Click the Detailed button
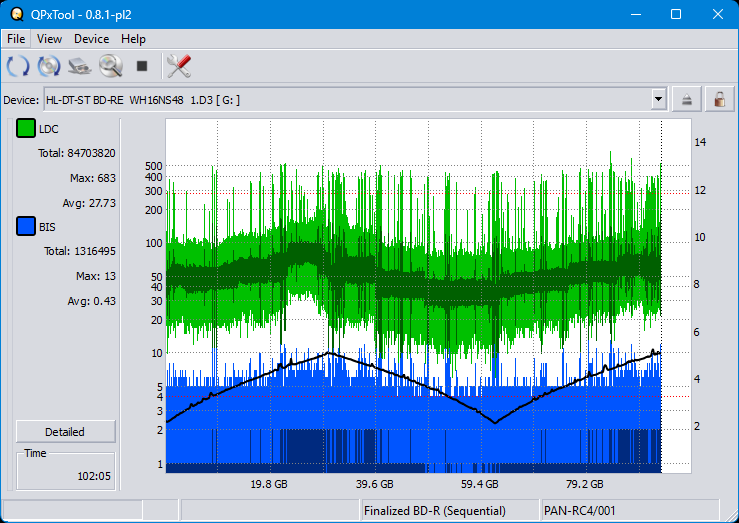 pos(66,432)
